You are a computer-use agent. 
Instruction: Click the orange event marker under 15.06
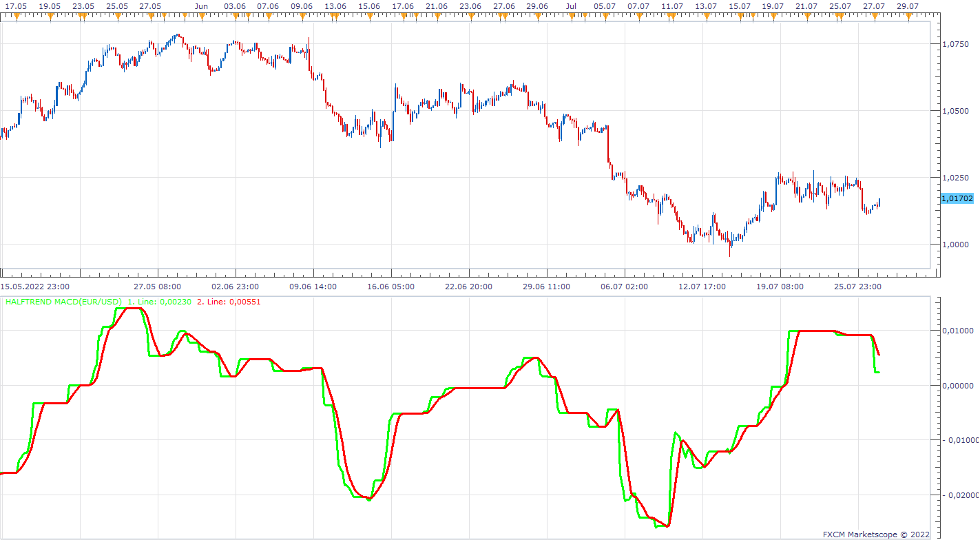369,17
